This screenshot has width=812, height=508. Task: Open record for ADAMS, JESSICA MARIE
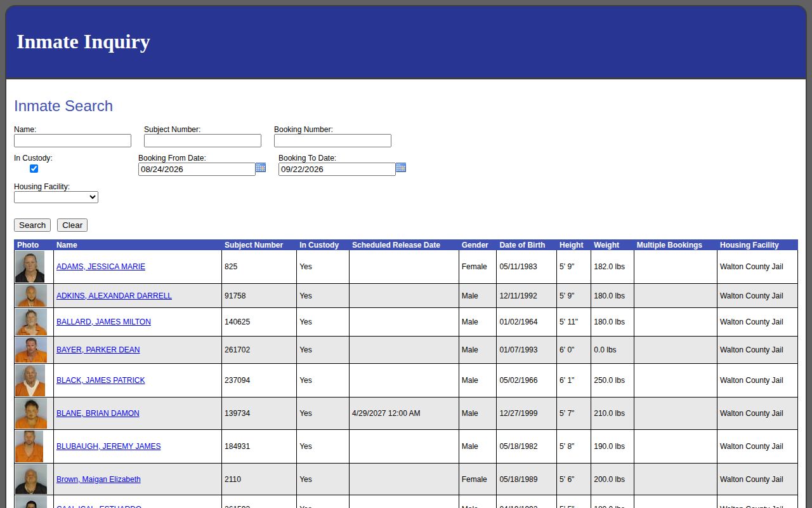coord(101,267)
